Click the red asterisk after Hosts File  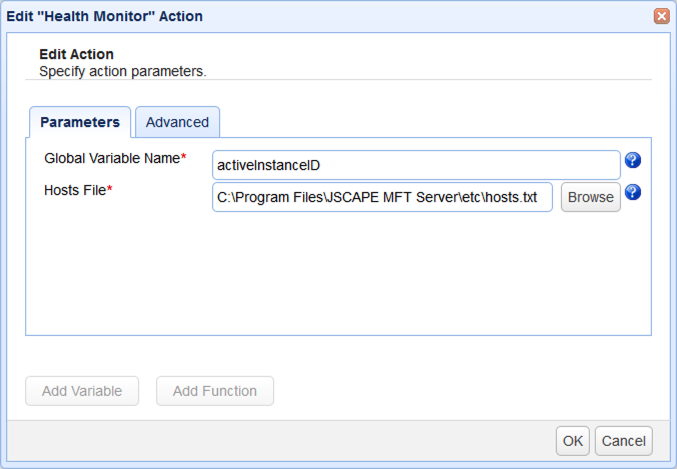tap(109, 190)
